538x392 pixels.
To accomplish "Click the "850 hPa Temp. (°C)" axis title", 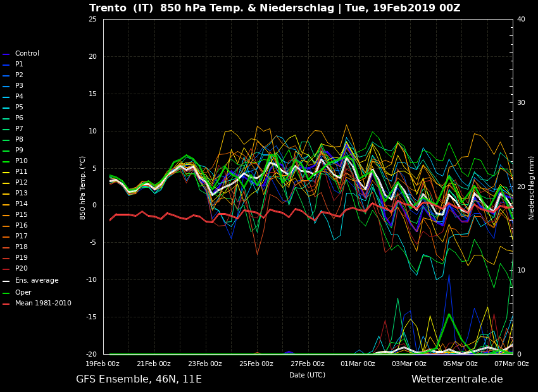I will pos(83,188).
